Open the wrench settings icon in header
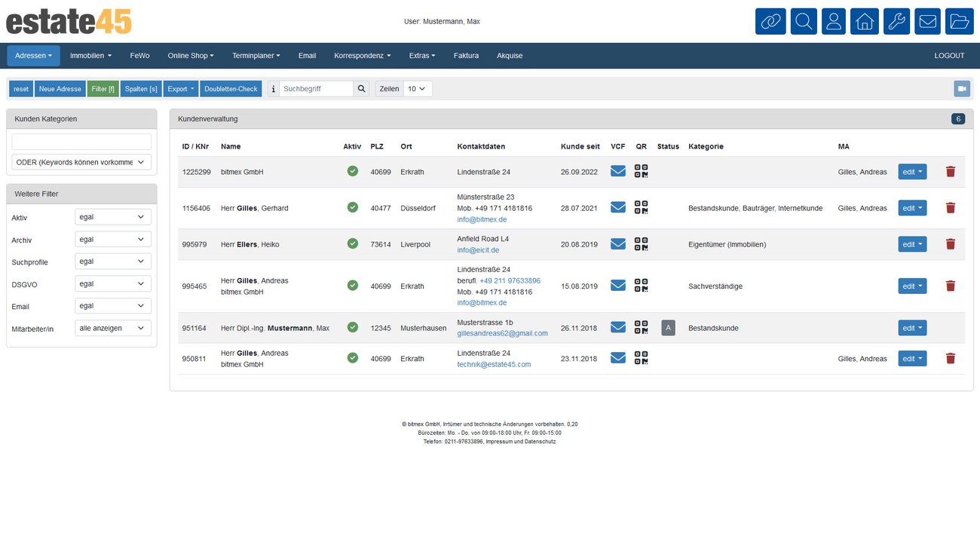980x551 pixels. tap(896, 21)
